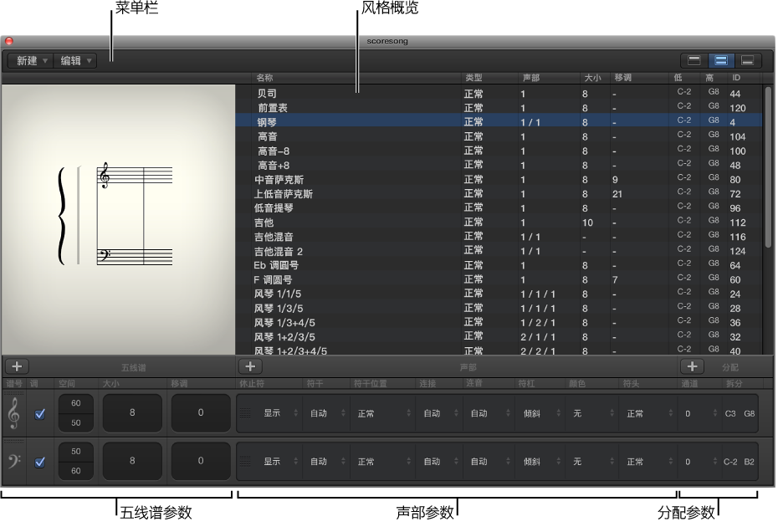Viewport: 778px width, 532px height.
Task: Open the 符杠 dropdown showing 倾斜
Action: click(x=531, y=412)
